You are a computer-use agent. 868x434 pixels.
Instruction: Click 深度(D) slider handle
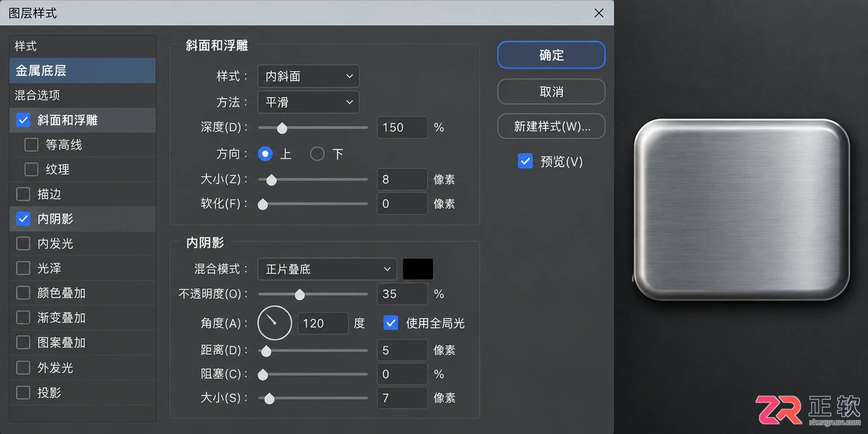281,128
